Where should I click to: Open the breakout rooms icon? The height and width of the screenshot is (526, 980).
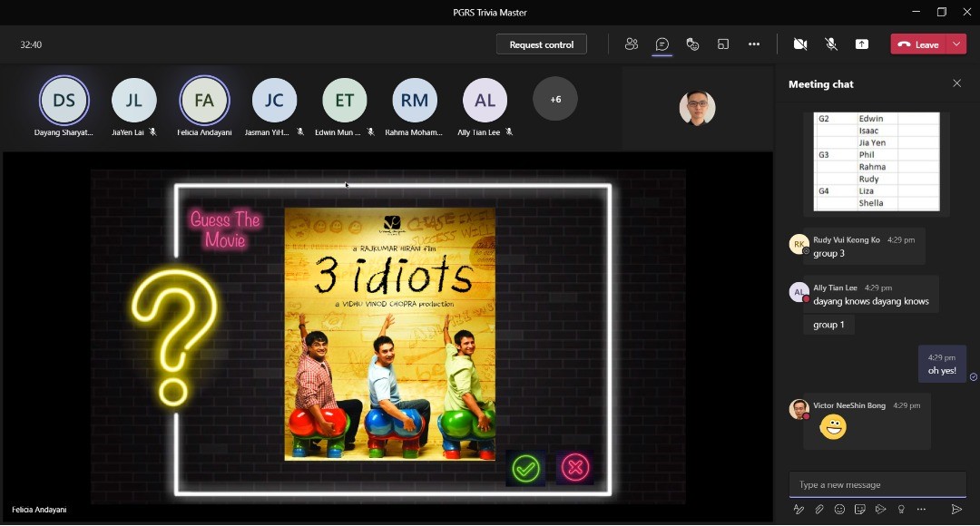723,44
